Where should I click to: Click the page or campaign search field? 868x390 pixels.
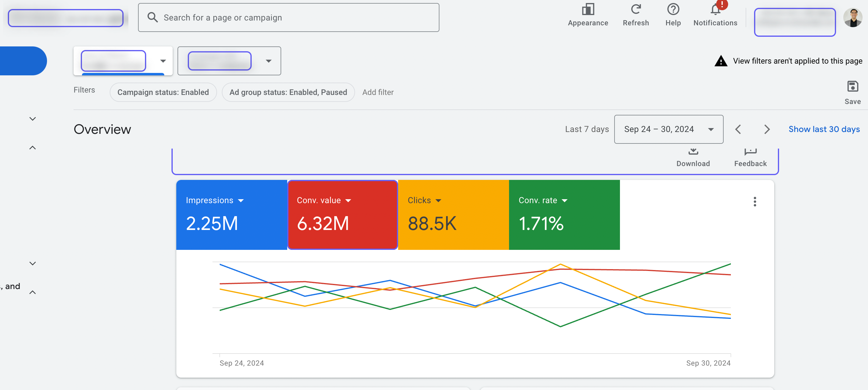[288, 17]
